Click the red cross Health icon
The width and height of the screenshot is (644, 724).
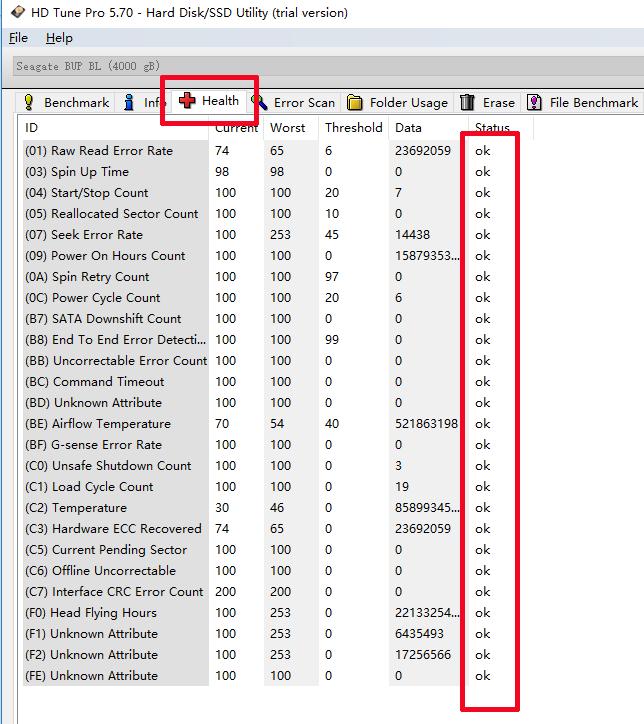point(187,100)
